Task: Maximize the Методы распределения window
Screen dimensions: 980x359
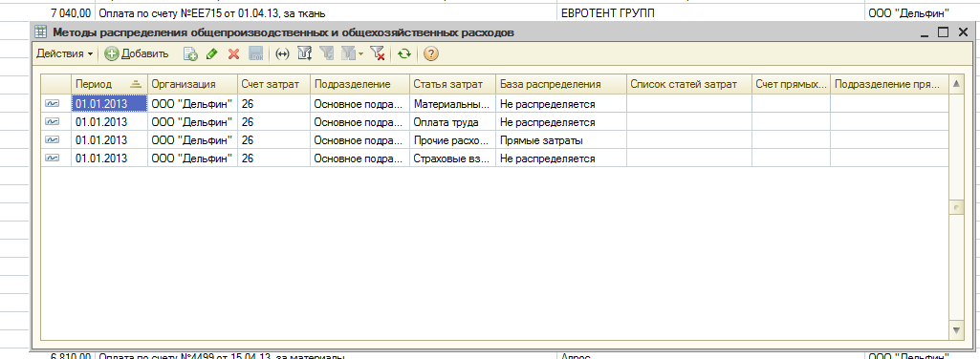Action: tap(944, 32)
